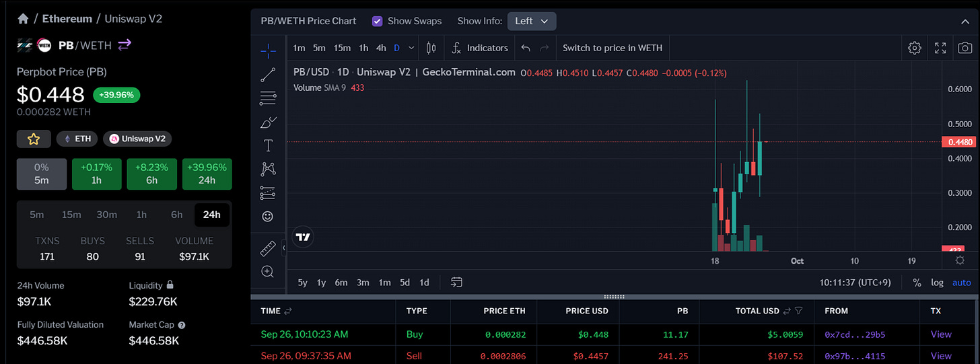
Task: Select the text annotation tool
Action: pyautogui.click(x=268, y=146)
